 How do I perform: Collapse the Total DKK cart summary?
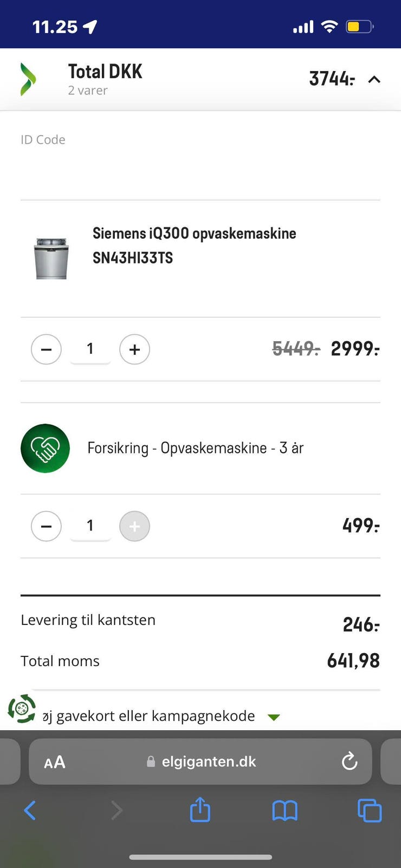click(374, 79)
